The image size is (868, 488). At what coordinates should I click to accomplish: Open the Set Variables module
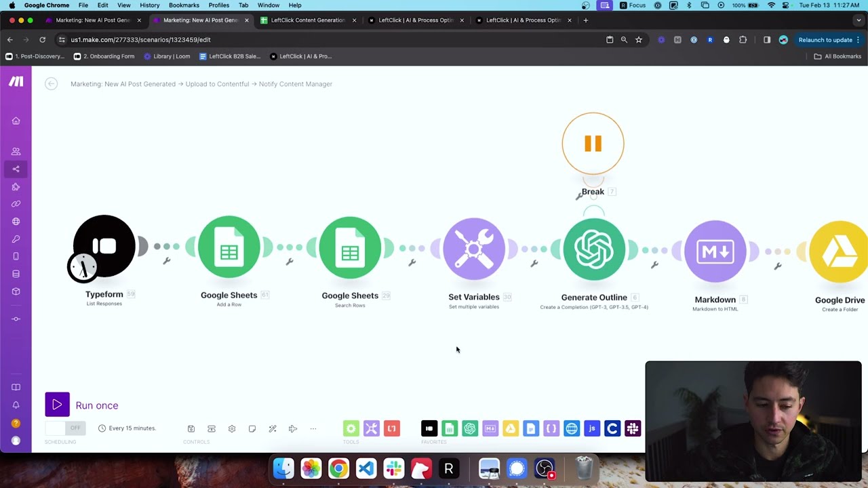pos(473,248)
